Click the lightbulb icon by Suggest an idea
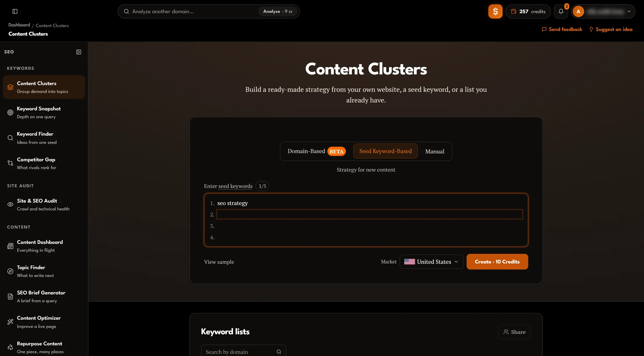644x356 pixels. pos(591,29)
